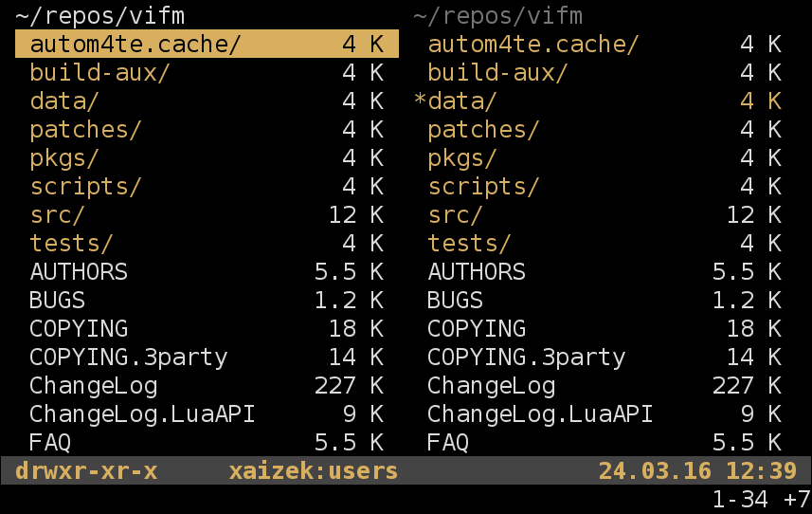Viewport: 812px width, 514px height.
Task: Select build-aux/ in left pane
Action: coord(207,72)
